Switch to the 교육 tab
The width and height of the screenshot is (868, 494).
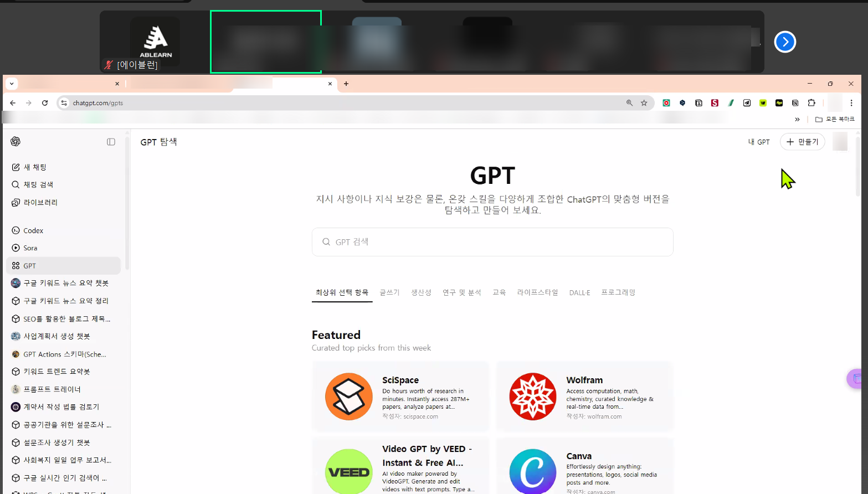click(x=499, y=292)
